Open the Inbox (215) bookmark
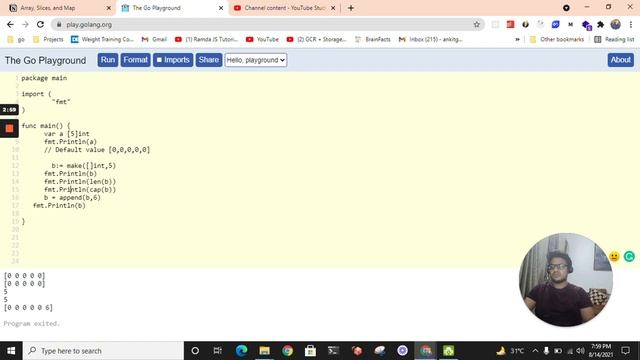Viewport: 640px width, 360px height. coord(431,39)
